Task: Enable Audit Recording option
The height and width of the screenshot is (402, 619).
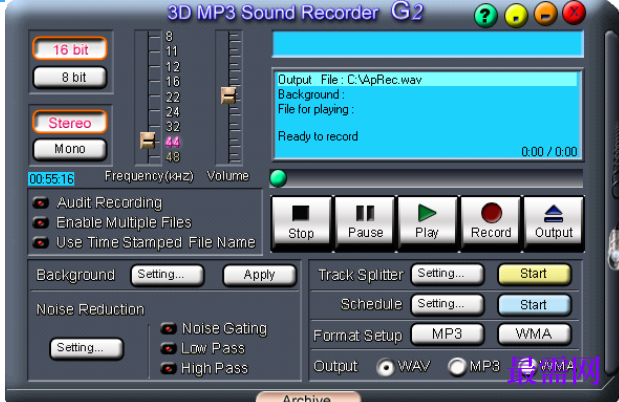Action: [40, 203]
